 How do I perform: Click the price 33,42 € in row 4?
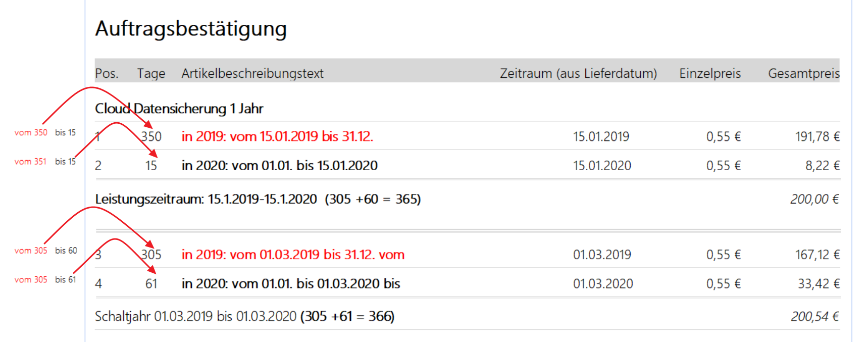point(819,284)
